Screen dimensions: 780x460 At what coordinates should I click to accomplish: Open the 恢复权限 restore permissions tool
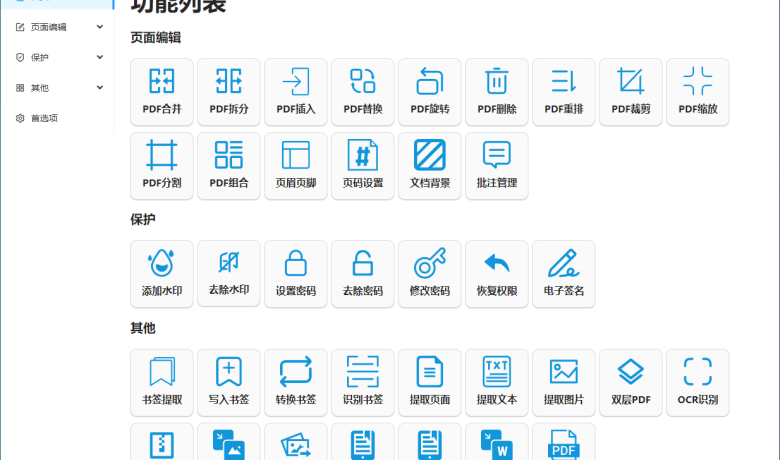pos(496,274)
